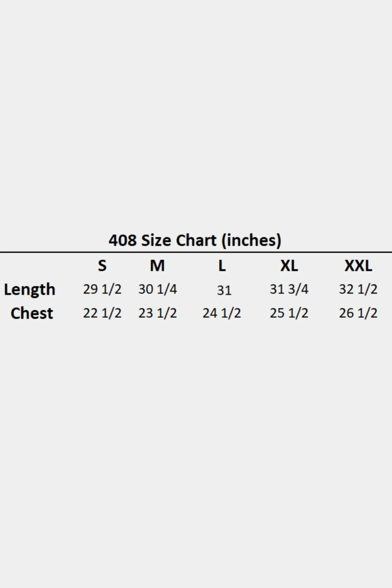Image resolution: width=392 pixels, height=588 pixels.
Task: Click the 26 1/2 chest value
Action: 358,313
